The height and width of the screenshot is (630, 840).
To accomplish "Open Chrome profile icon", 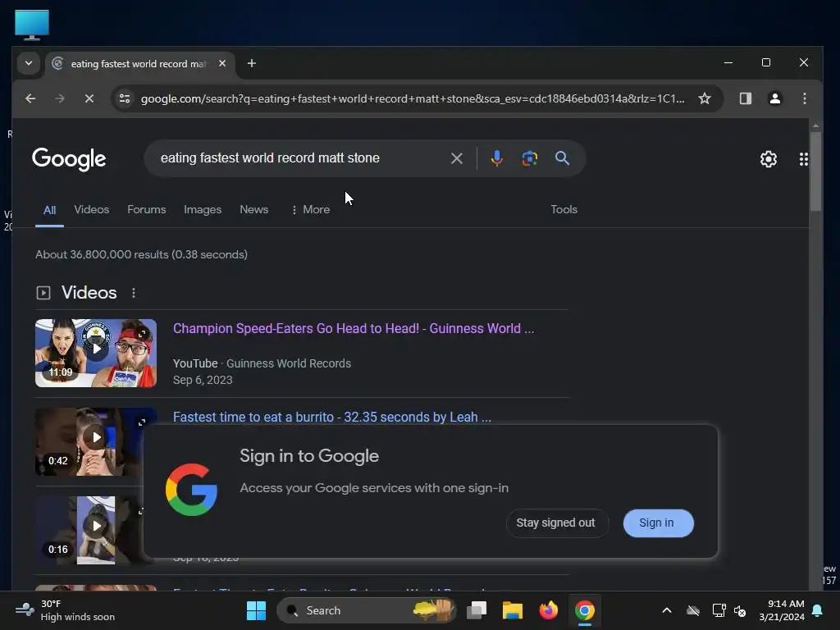I will coord(774,98).
